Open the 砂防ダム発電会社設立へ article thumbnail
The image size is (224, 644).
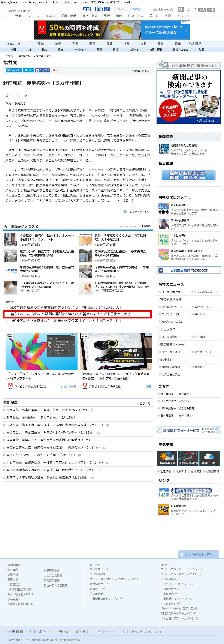pyautogui.click(x=85, y=255)
